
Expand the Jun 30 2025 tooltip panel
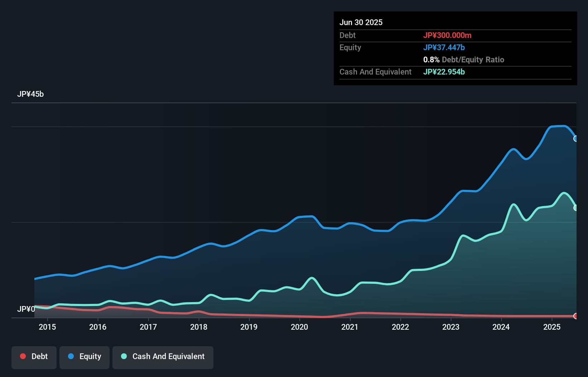[x=361, y=22]
